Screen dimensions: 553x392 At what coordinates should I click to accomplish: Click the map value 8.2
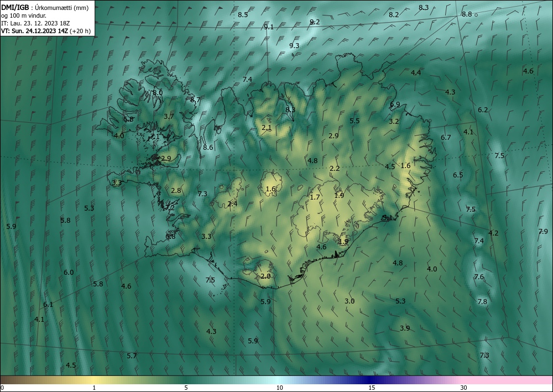(394, 15)
